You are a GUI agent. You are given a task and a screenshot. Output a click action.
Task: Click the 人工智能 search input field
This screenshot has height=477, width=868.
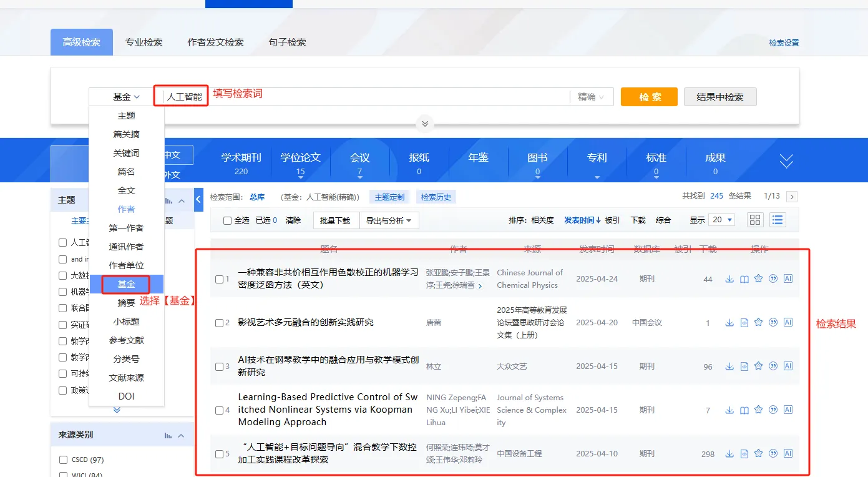tap(365, 97)
